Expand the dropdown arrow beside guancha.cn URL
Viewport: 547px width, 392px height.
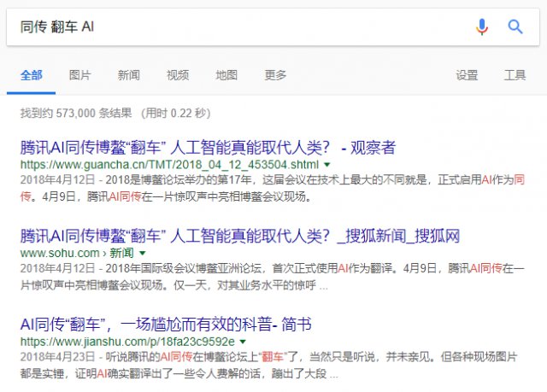tap(327, 164)
